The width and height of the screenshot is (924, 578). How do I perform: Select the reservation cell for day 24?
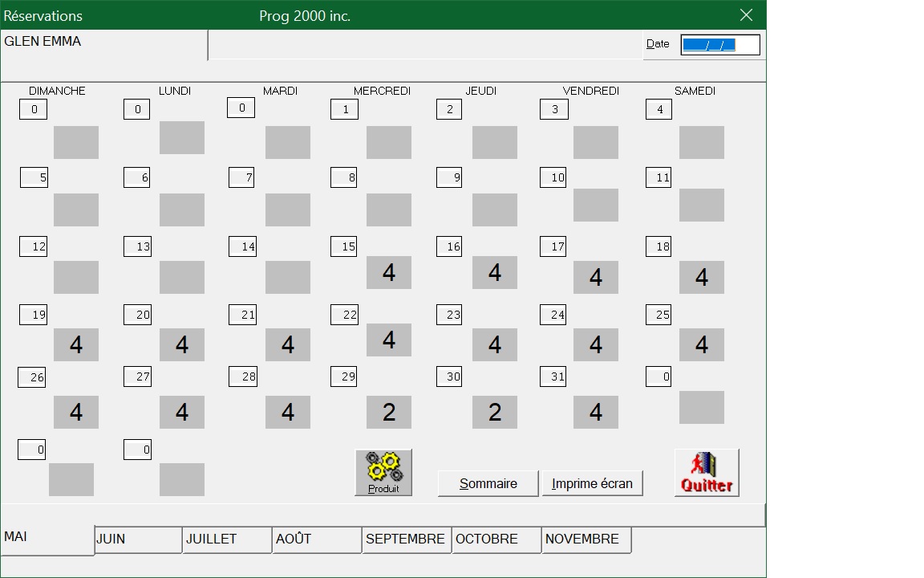point(596,344)
